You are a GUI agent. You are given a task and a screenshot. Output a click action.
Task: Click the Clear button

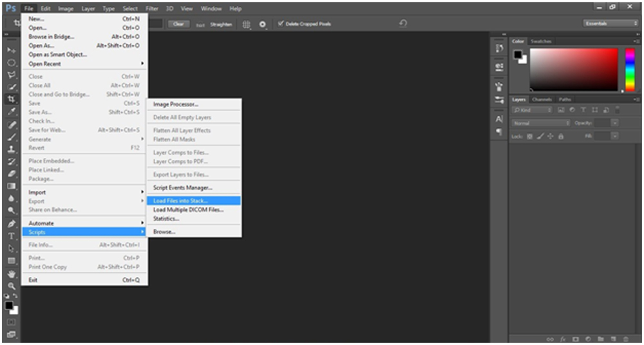(178, 24)
